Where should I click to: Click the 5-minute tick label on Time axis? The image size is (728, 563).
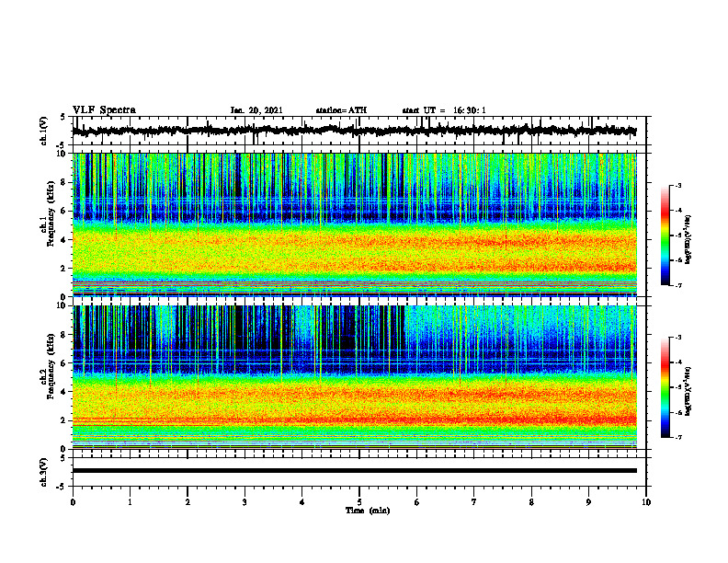(359, 502)
